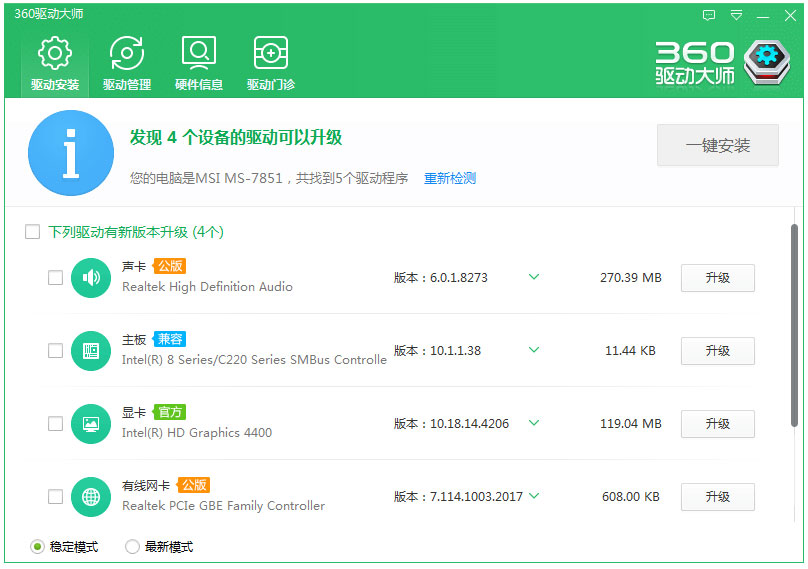This screenshot has width=808, height=569.
Task: Check the Intel HD Graphics 4400 checkbox
Action: pyautogui.click(x=55, y=424)
